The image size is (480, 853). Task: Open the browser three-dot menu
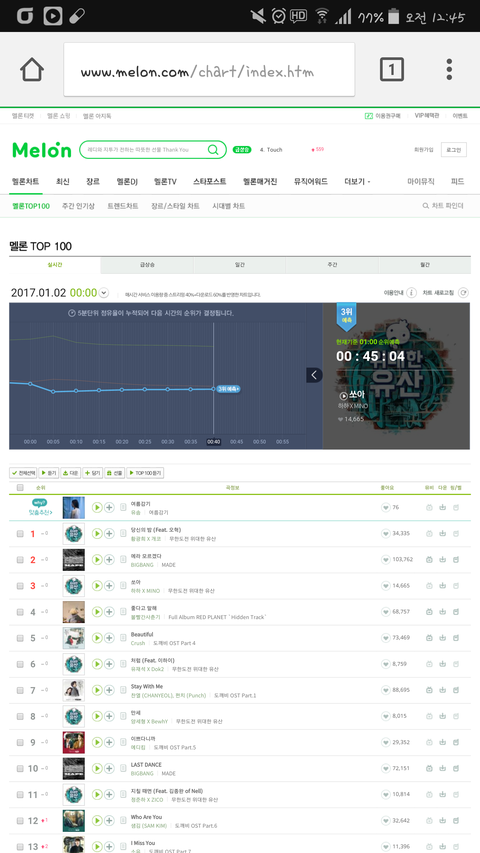(x=449, y=70)
